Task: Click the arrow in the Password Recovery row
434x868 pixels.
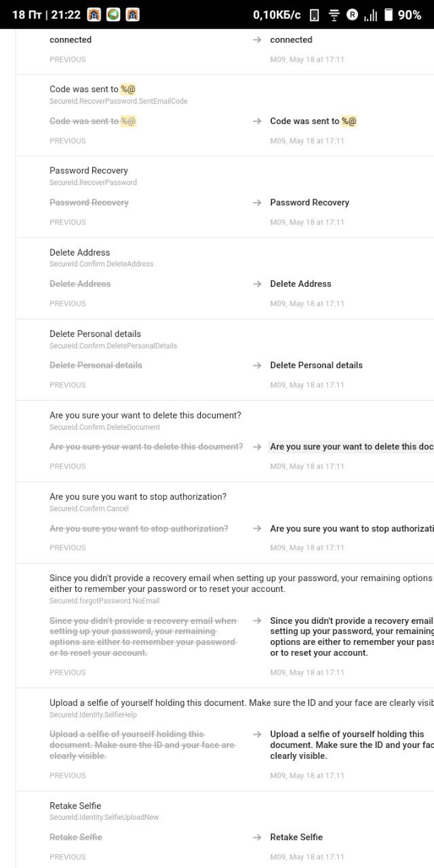Action: [257, 203]
